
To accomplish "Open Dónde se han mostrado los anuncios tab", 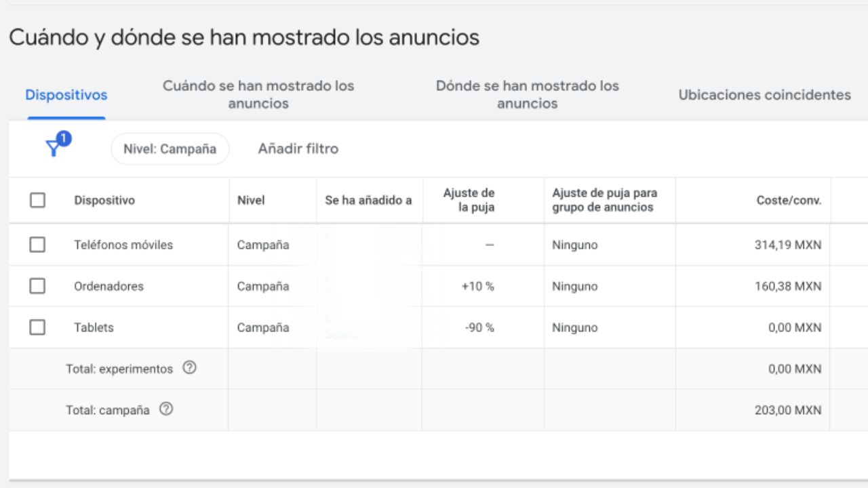I will coord(527,95).
